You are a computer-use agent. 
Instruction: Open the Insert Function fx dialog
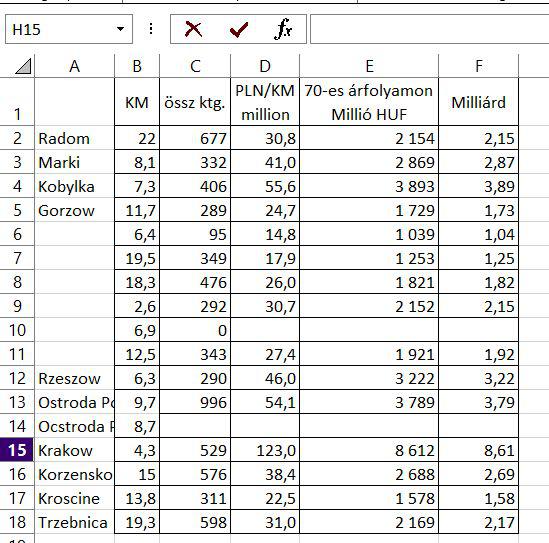(283, 29)
